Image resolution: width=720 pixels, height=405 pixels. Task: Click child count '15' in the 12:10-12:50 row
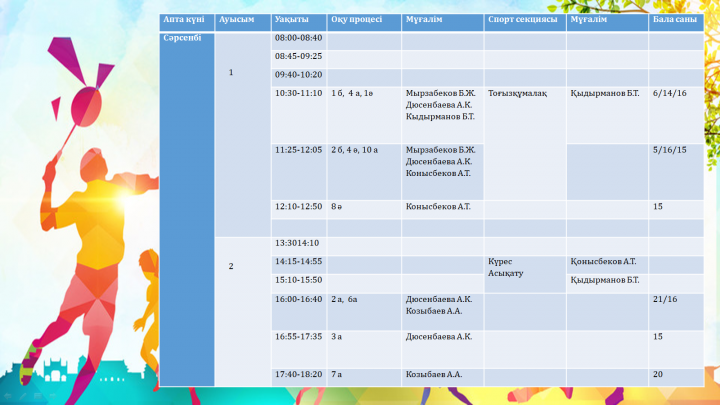click(658, 207)
